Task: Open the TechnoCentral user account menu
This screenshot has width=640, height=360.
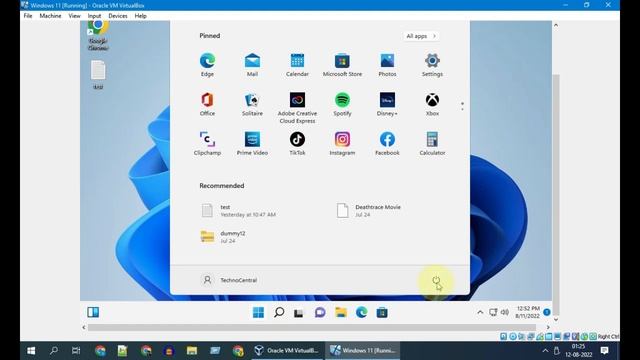Action: point(229,280)
